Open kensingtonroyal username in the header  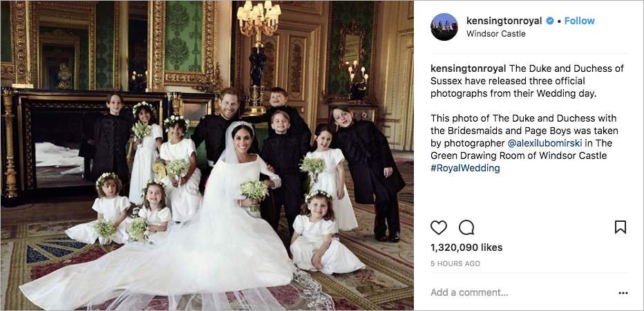tap(504, 21)
